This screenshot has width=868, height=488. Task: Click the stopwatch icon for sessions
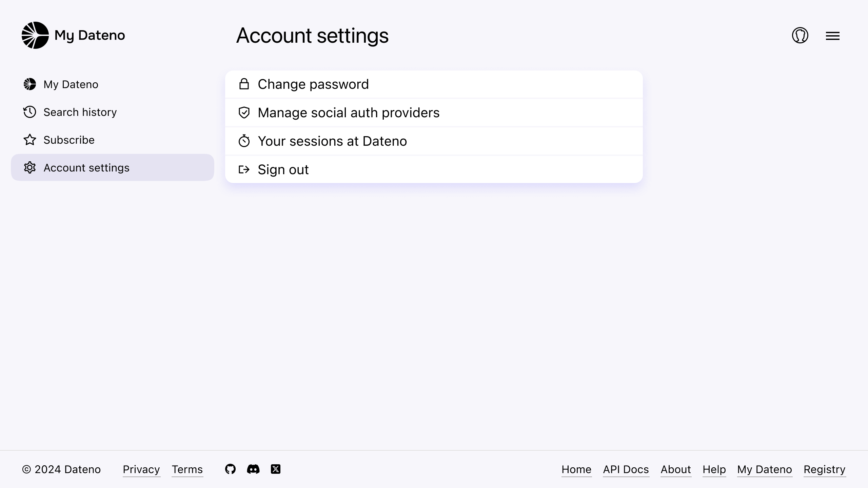244,141
